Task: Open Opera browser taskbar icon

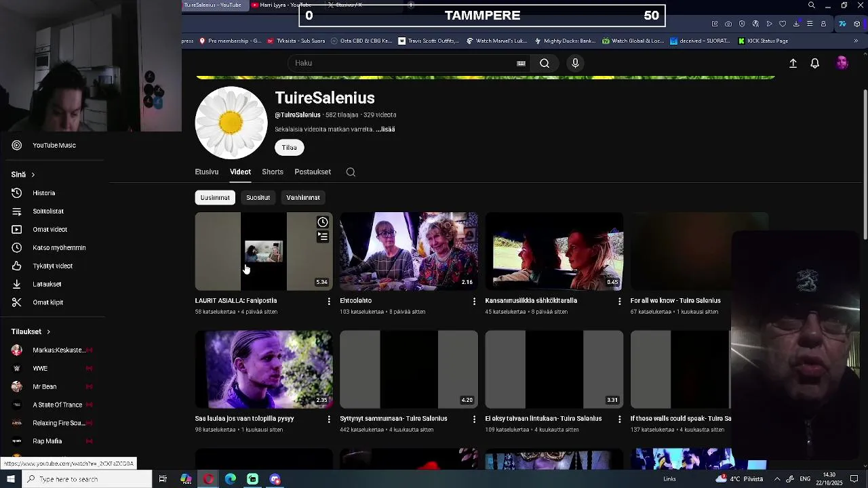Action: coord(208,479)
